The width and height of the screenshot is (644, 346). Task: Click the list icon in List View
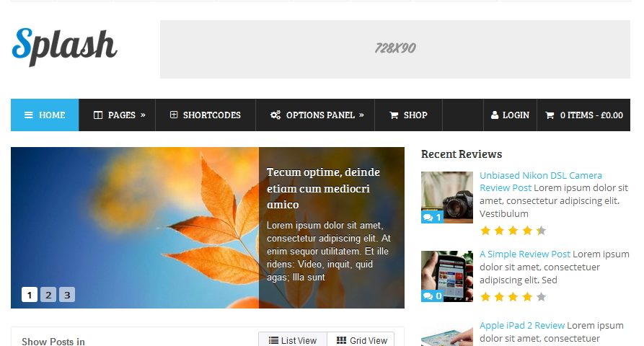(273, 340)
